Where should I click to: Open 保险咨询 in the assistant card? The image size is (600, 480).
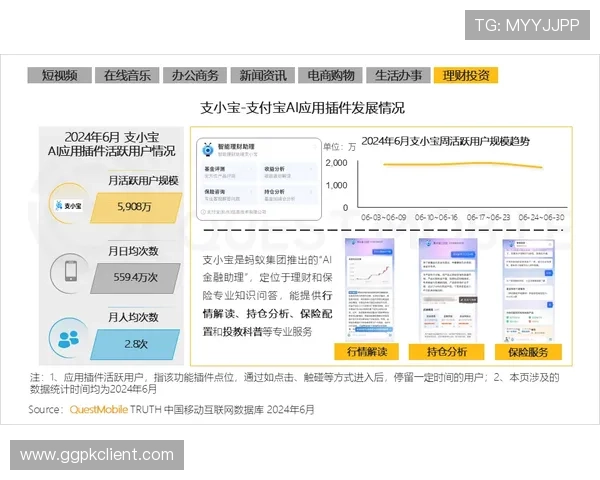click(229, 194)
